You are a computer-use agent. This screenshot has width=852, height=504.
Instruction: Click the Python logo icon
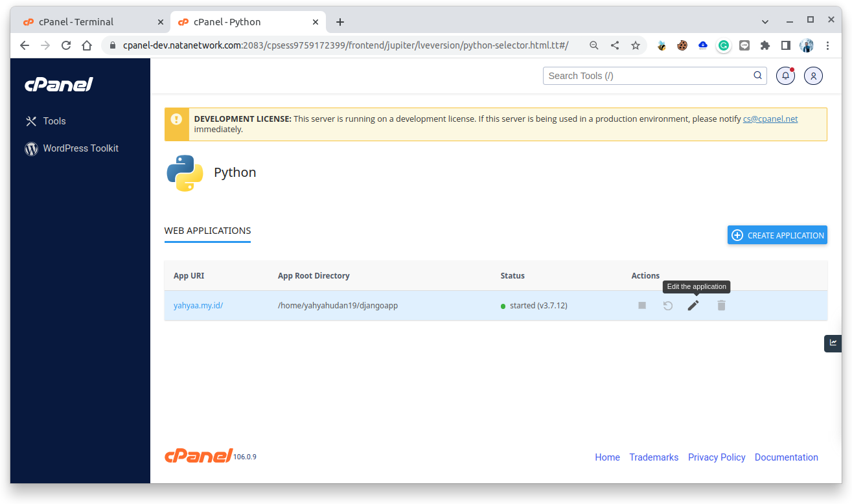[185, 173]
